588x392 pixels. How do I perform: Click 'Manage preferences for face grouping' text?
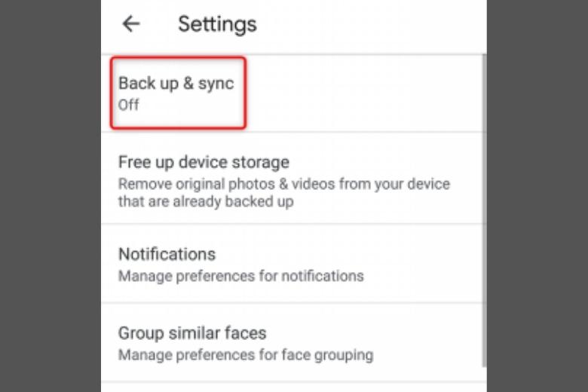[246, 355]
